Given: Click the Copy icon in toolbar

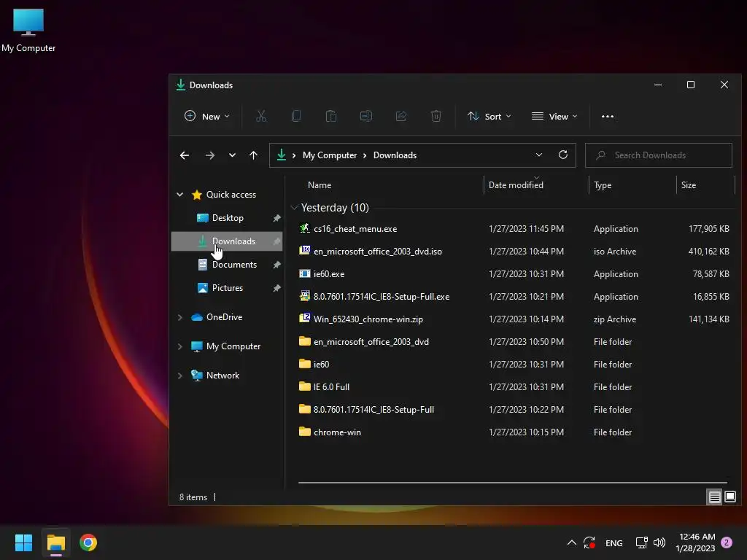Looking at the screenshot, I should point(296,116).
